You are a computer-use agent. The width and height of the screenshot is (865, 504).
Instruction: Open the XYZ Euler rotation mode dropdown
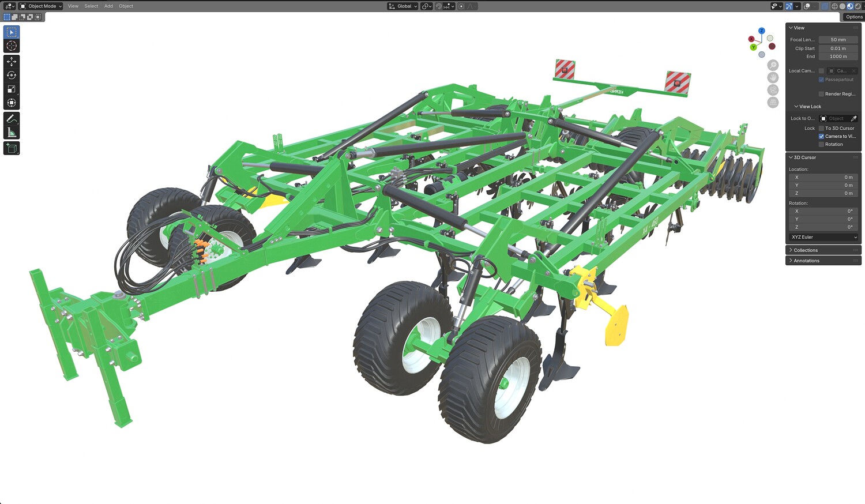click(x=823, y=237)
